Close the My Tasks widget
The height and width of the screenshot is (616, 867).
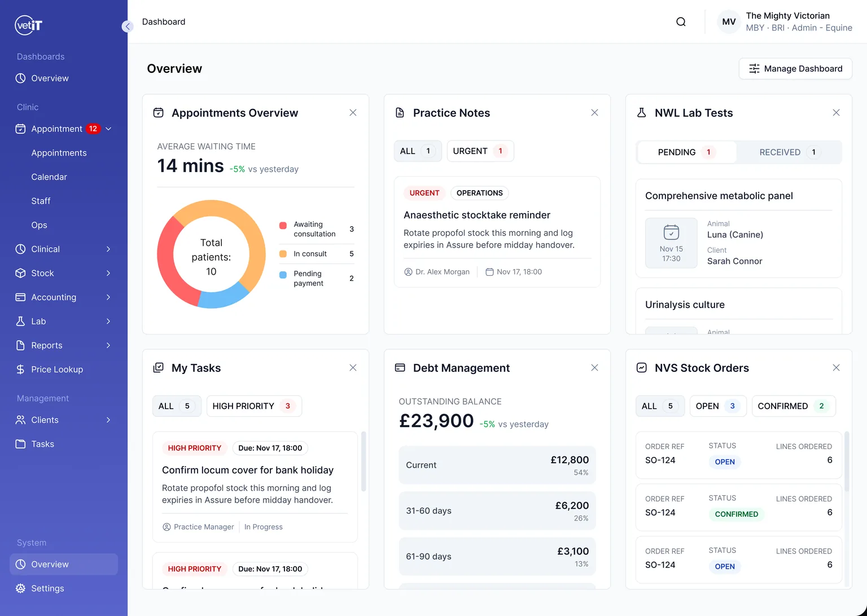click(x=353, y=368)
